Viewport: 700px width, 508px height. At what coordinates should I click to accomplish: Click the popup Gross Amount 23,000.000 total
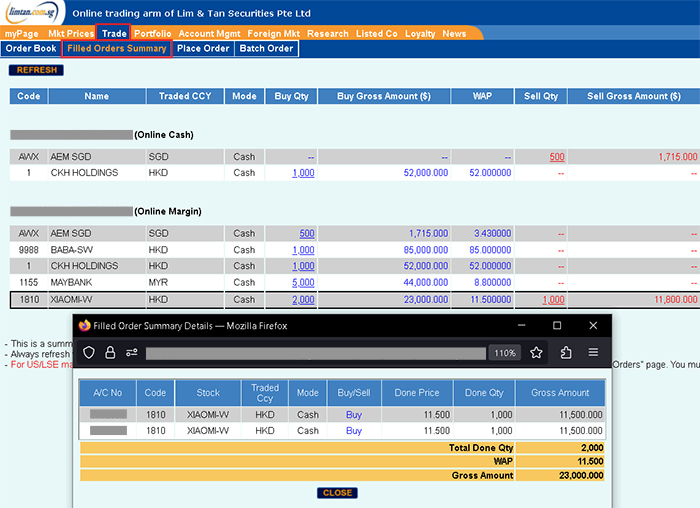(x=581, y=475)
